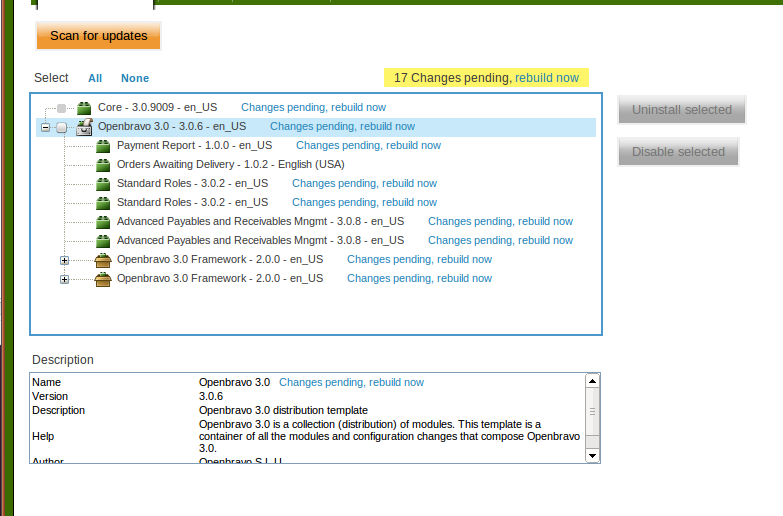Click the Disable selected button

678,151
